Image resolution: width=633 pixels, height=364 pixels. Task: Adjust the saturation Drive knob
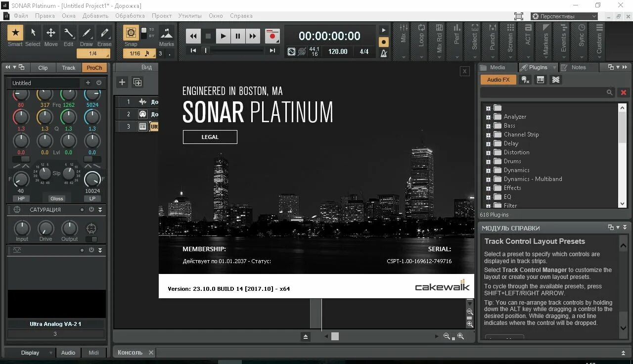point(45,228)
